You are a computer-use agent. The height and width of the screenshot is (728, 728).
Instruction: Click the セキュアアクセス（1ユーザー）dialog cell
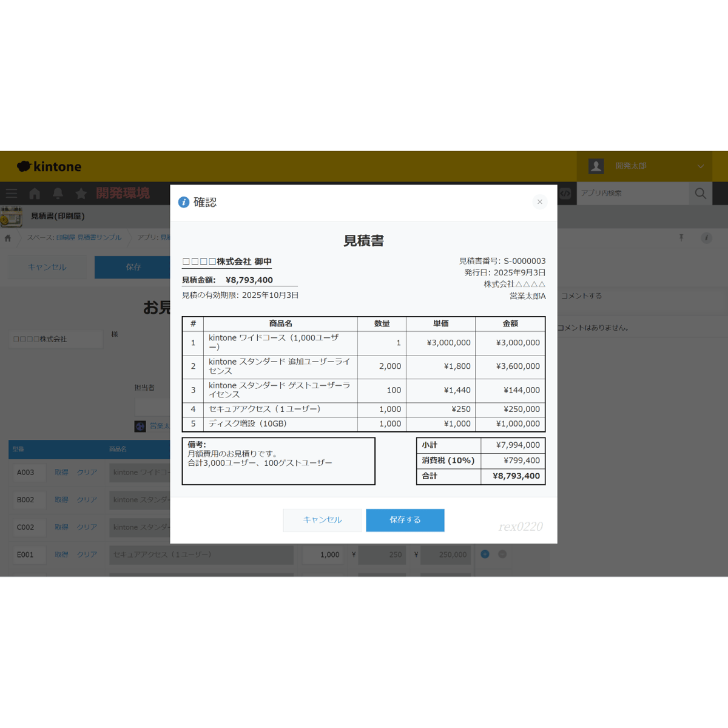(280, 409)
